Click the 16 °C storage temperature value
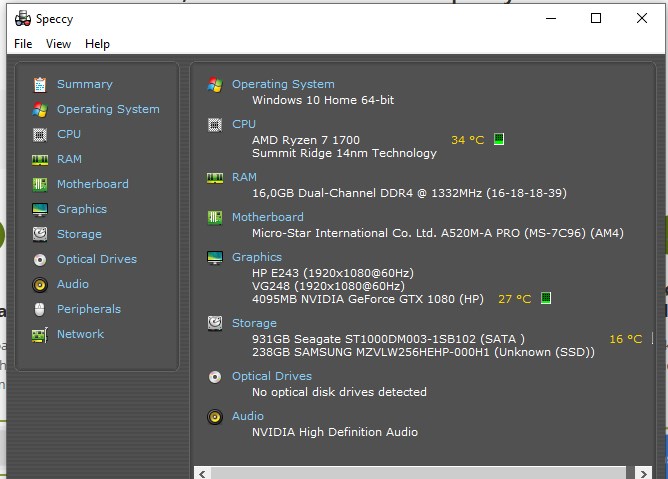This screenshot has width=668, height=479. click(x=625, y=339)
